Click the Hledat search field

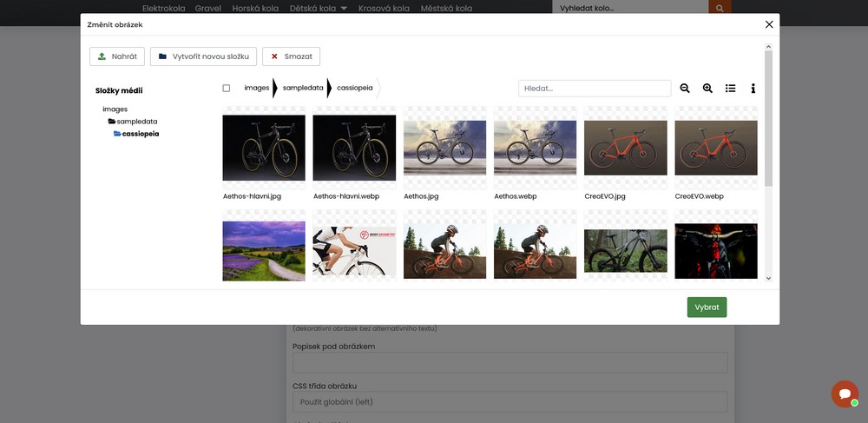pyautogui.click(x=595, y=89)
